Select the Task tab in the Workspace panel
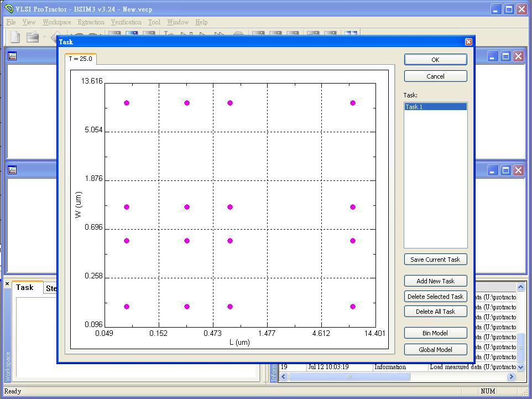Viewport: 532px width, 399px height. coord(25,287)
